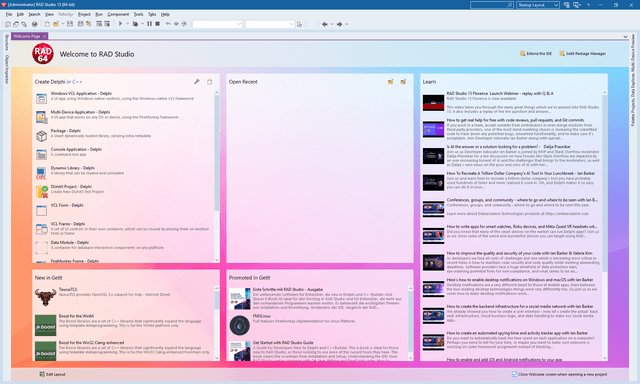Image resolution: width=640 pixels, height=384 pixels.
Task: Click the Extend the IDE link
Action: pyautogui.click(x=536, y=53)
